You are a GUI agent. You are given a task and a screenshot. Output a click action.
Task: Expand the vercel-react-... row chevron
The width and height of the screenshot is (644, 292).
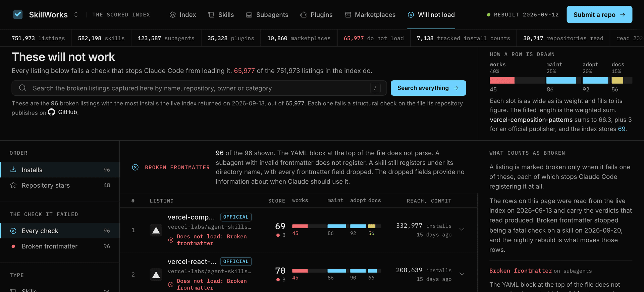coord(462,274)
